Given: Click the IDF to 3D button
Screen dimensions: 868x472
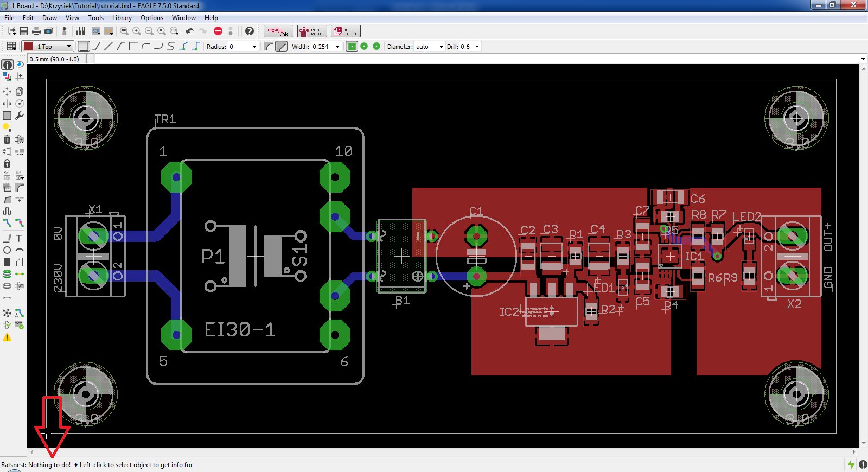Looking at the screenshot, I should tap(346, 31).
